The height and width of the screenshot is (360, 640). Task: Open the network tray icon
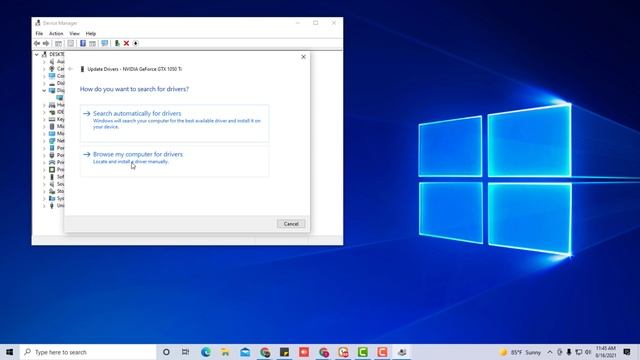click(579, 352)
